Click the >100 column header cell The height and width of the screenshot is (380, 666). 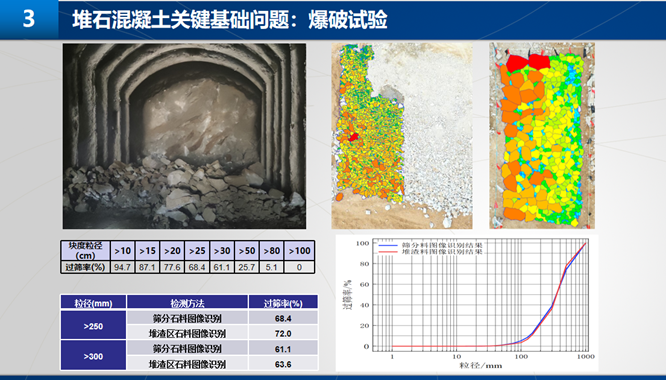coord(299,251)
